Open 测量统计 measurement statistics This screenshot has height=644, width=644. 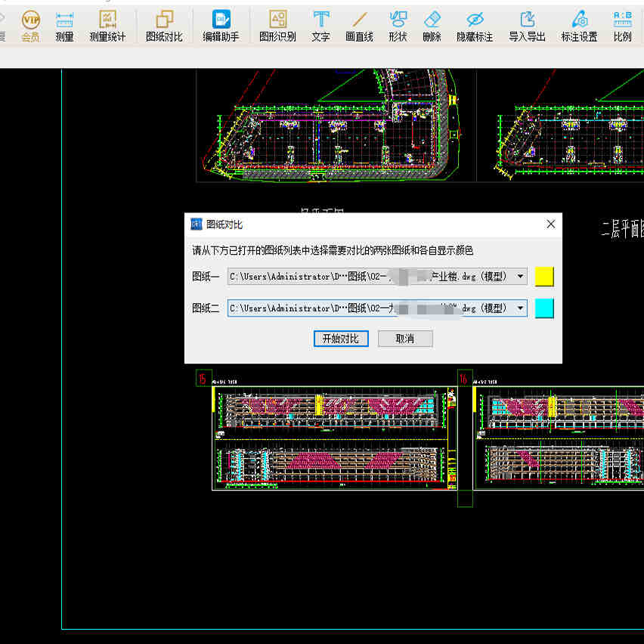[x=107, y=26]
